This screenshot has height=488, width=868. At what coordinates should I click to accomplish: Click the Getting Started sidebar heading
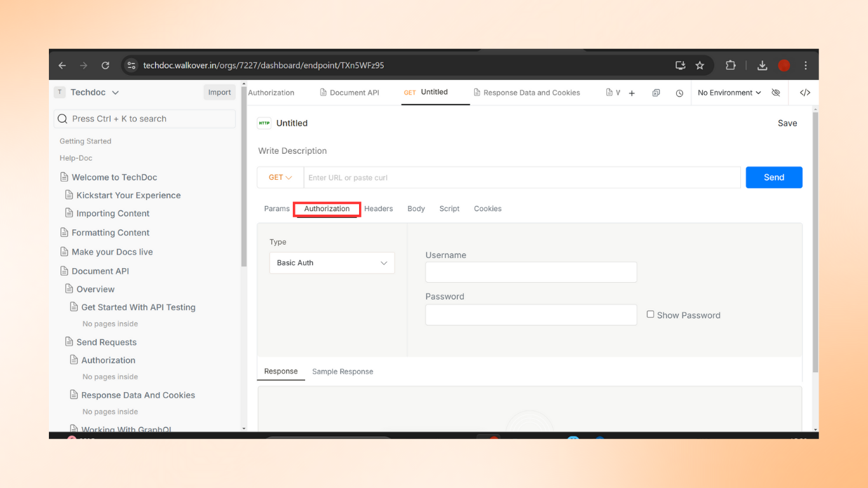tap(85, 141)
